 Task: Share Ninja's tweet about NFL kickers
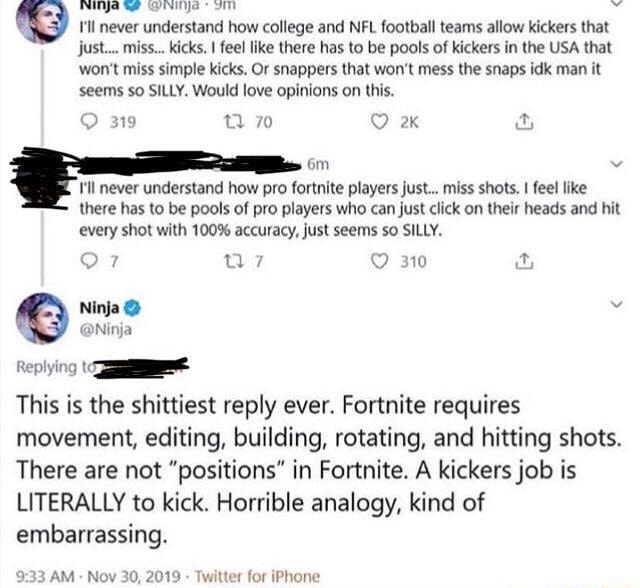[524, 122]
